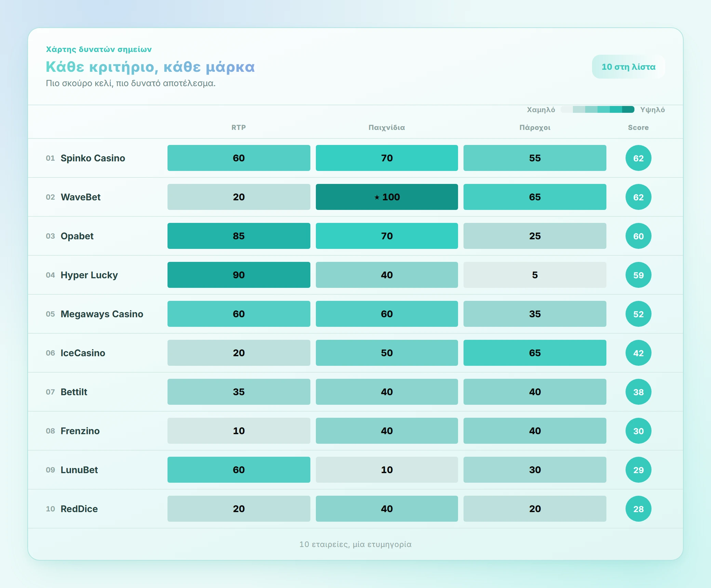Image resolution: width=711 pixels, height=588 pixels.
Task: Click the Παιχνίδια column header
Action: point(387,128)
